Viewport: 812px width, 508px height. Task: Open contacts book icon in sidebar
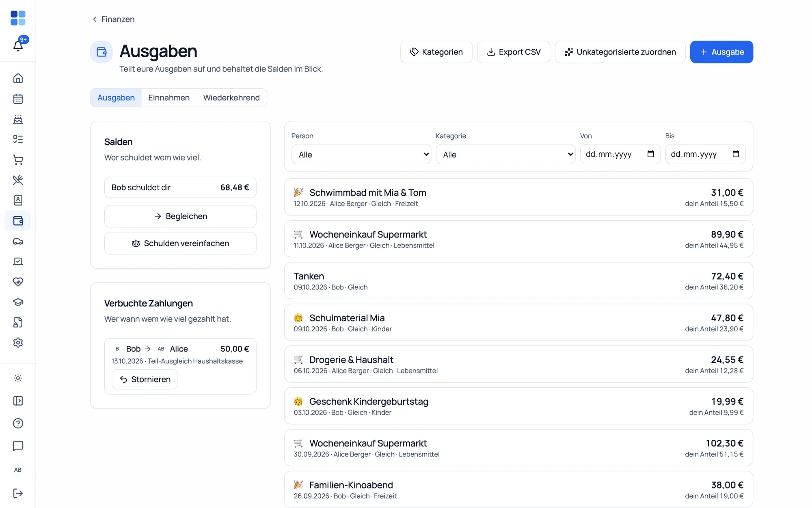coord(18,200)
